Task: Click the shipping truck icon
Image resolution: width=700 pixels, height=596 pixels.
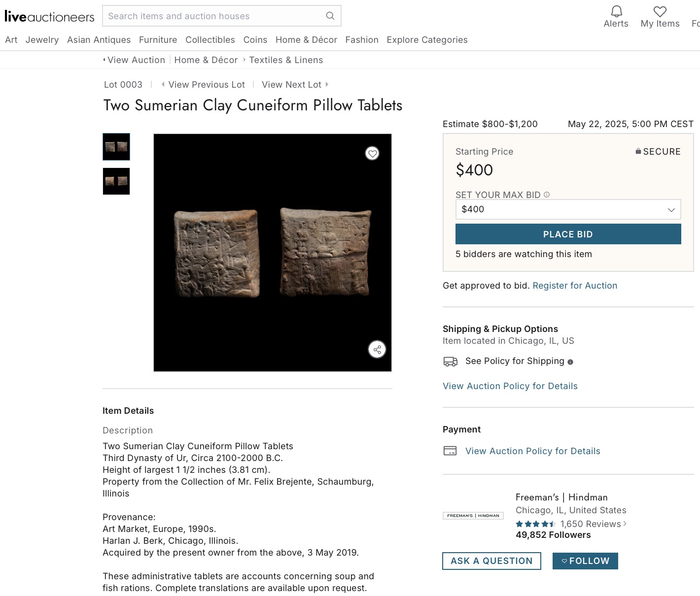Action: click(450, 362)
